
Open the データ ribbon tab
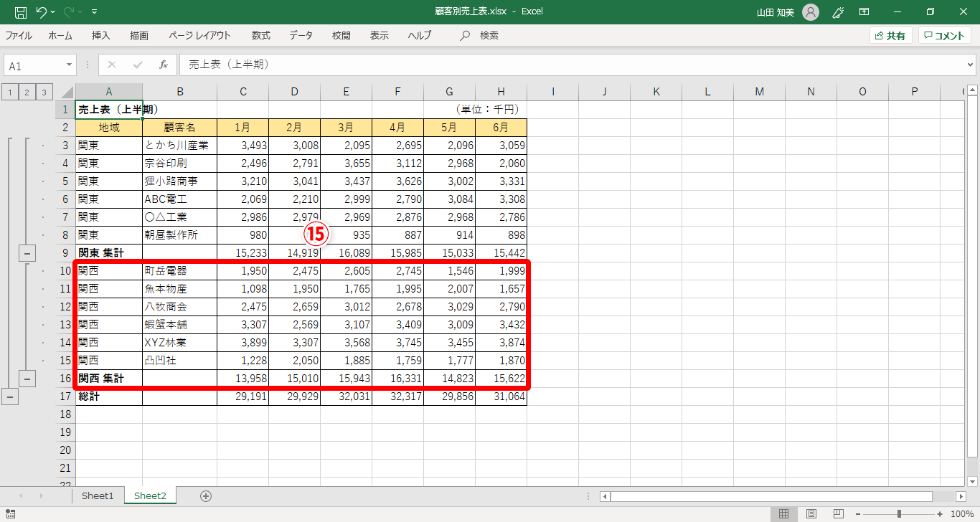coord(301,35)
